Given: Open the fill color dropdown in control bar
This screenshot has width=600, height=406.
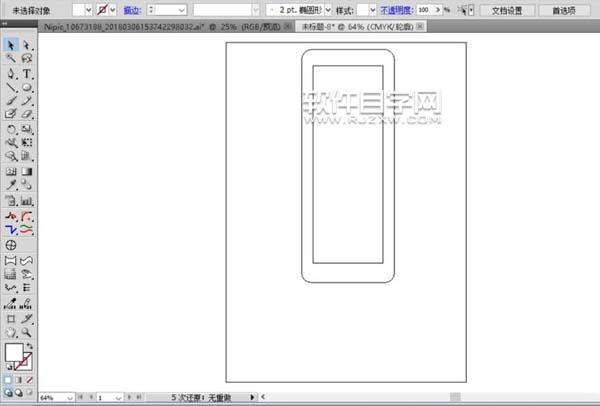Looking at the screenshot, I should point(89,10).
